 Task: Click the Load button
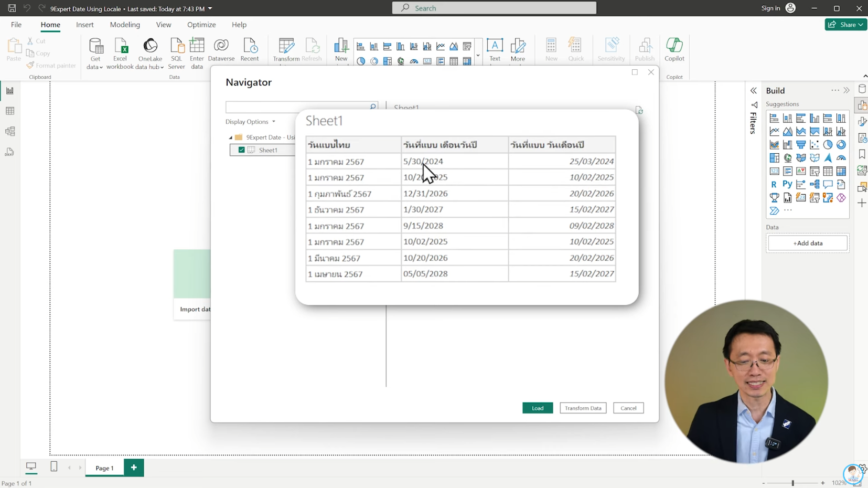[x=537, y=408]
